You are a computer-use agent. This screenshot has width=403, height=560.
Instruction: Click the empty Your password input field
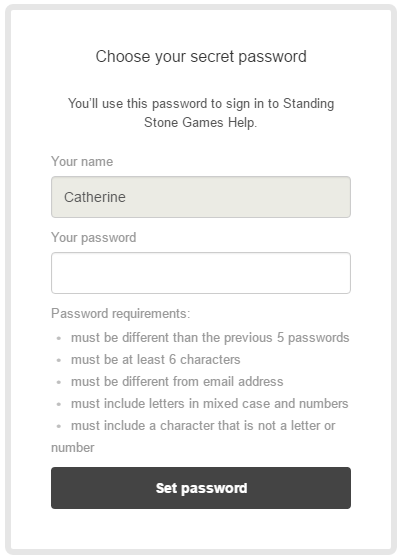click(201, 273)
